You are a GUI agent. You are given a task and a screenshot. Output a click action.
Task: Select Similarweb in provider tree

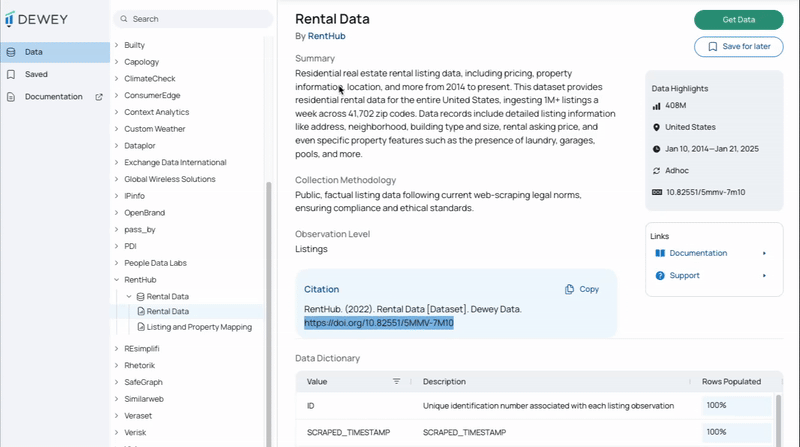[144, 399]
